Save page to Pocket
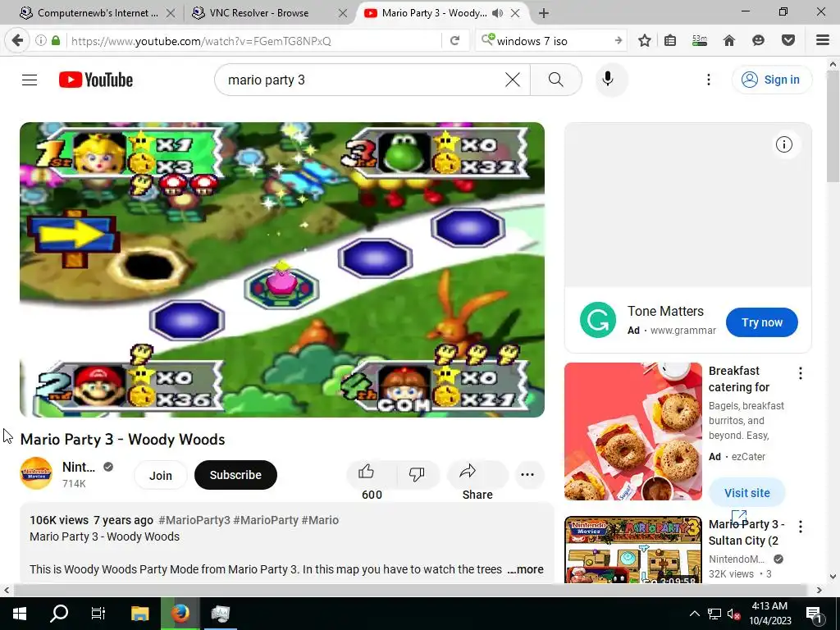Image resolution: width=840 pixels, height=630 pixels. pos(788,40)
